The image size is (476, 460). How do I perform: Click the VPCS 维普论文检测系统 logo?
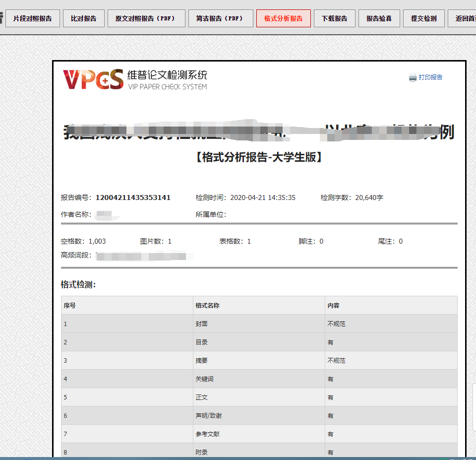tap(135, 79)
